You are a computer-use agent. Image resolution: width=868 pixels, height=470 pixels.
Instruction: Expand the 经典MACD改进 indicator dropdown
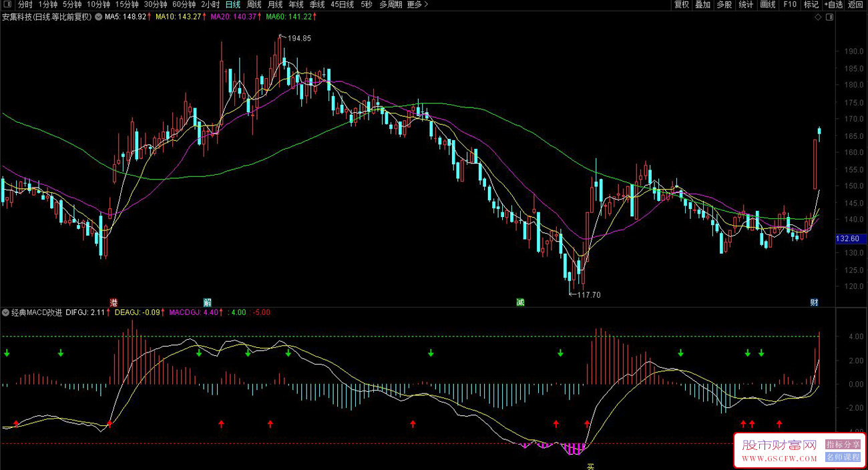click(6, 312)
